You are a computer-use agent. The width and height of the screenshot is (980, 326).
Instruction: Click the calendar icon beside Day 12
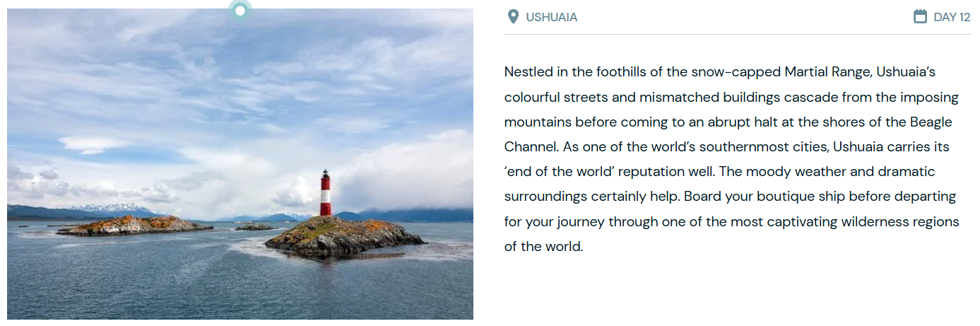(920, 17)
